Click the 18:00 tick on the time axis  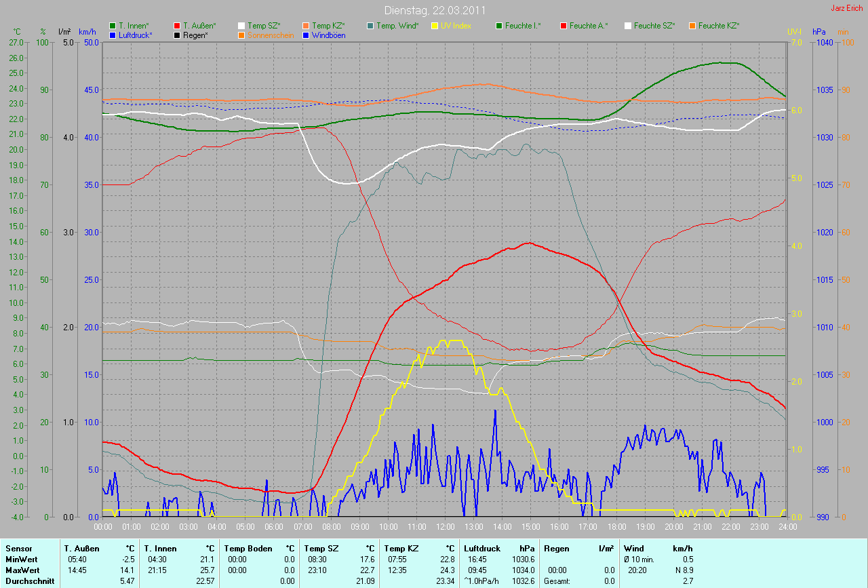pos(617,526)
